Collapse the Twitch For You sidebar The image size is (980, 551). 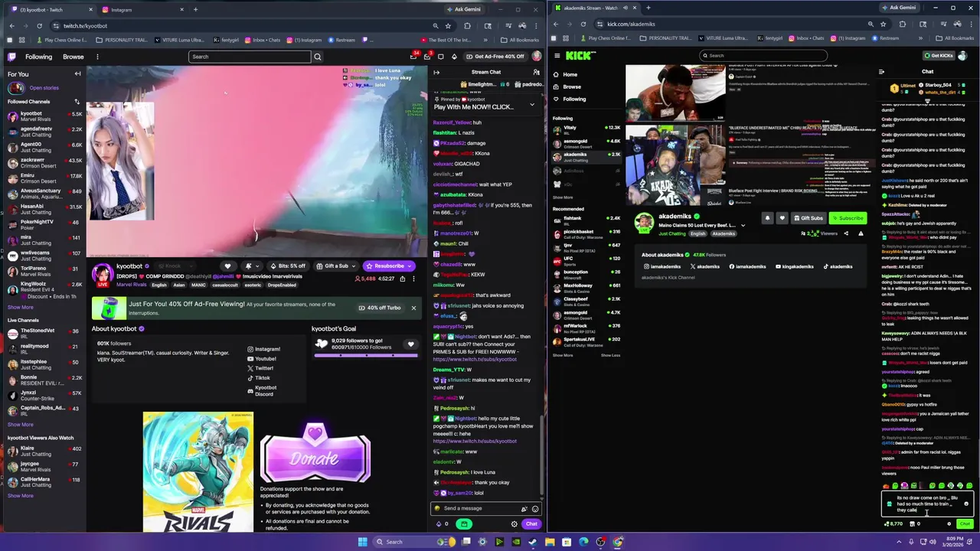pos(77,74)
